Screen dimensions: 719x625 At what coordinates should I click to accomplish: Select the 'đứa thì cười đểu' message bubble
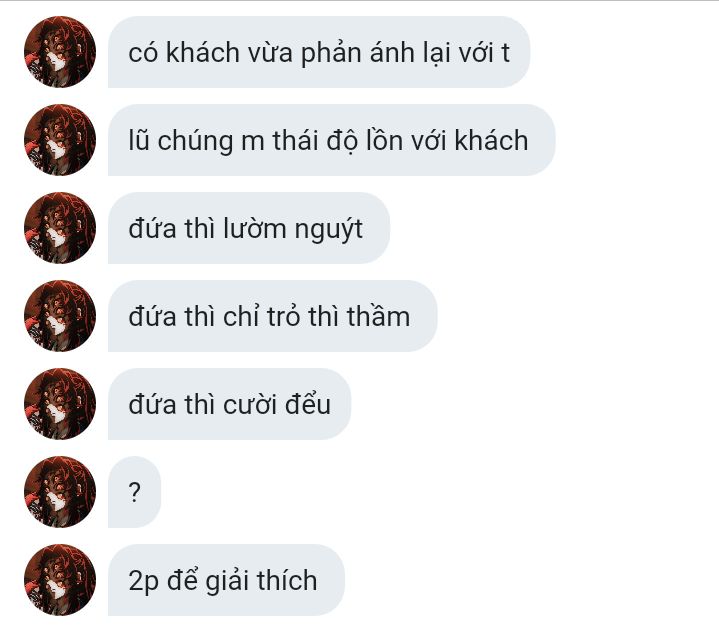(x=230, y=404)
